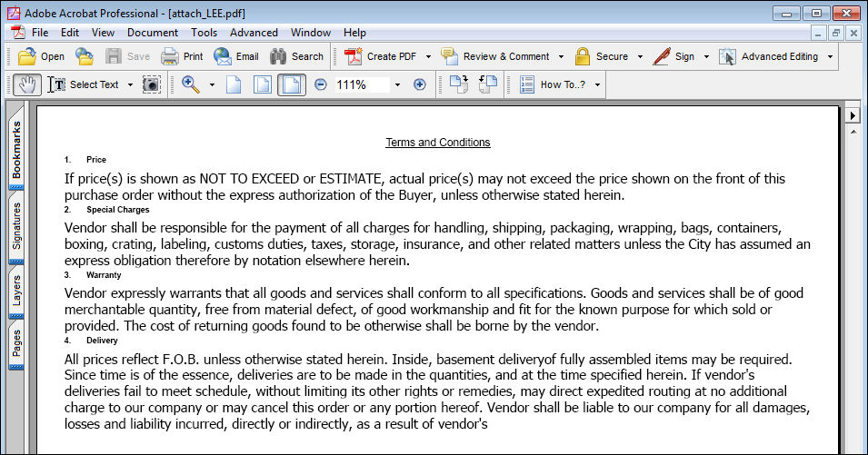Click the Create PDF icon

353,56
